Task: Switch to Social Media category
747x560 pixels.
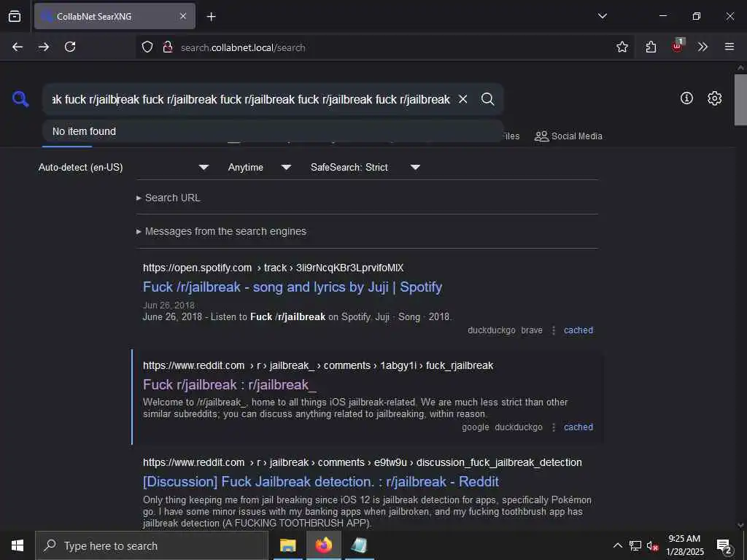Action: [x=568, y=136]
